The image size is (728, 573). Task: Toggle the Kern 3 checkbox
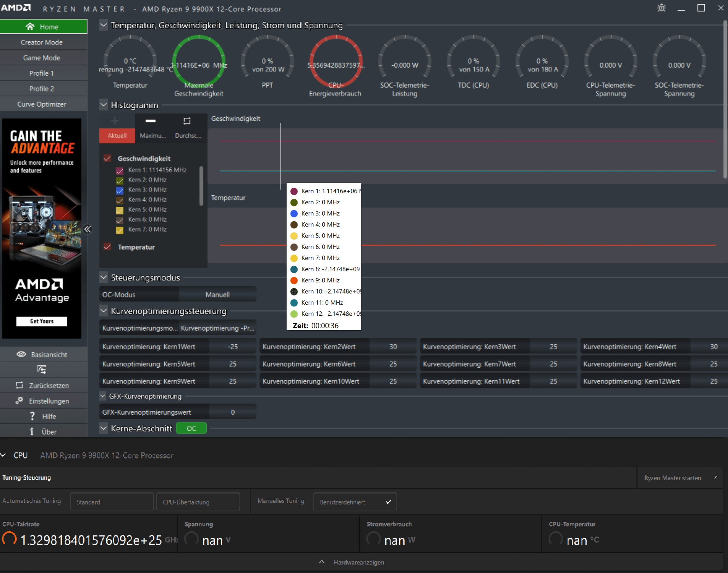pyautogui.click(x=120, y=191)
